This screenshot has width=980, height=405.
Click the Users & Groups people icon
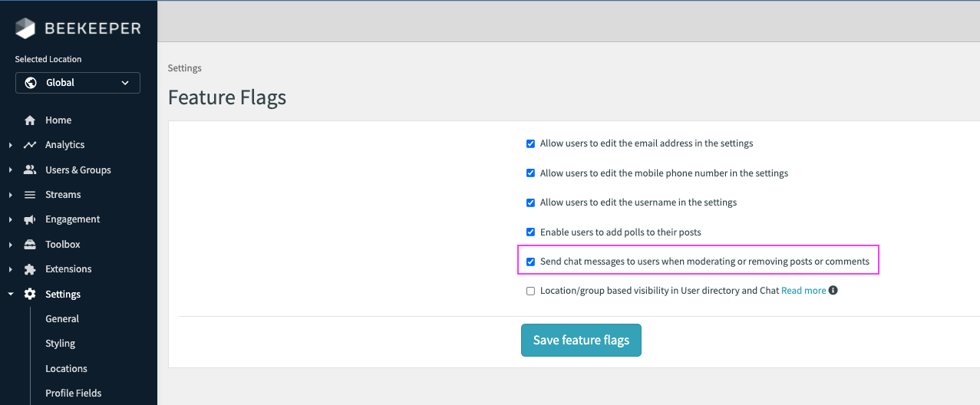pos(30,170)
